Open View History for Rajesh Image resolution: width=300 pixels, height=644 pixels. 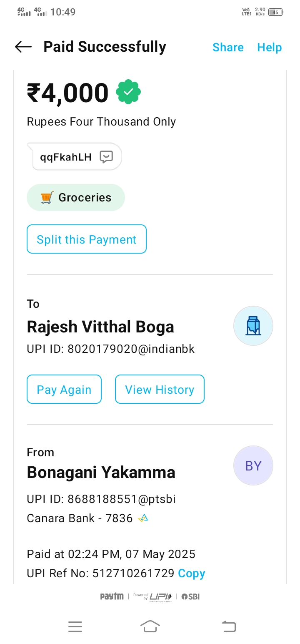160,390
